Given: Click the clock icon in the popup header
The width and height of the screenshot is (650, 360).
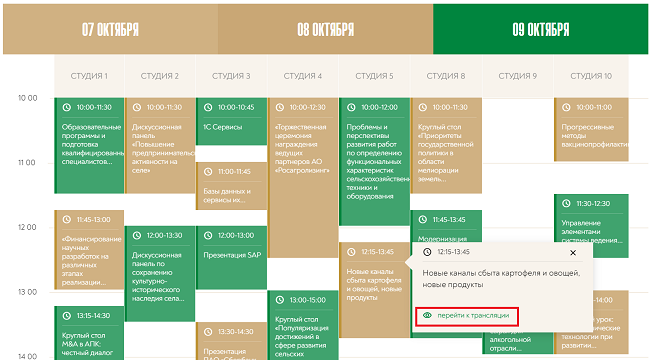Looking at the screenshot, I should 427,252.
